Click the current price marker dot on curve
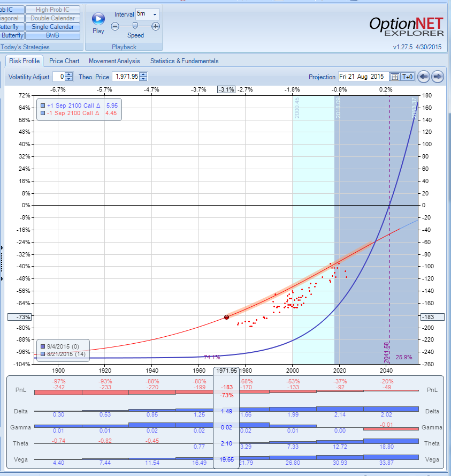 point(226,317)
